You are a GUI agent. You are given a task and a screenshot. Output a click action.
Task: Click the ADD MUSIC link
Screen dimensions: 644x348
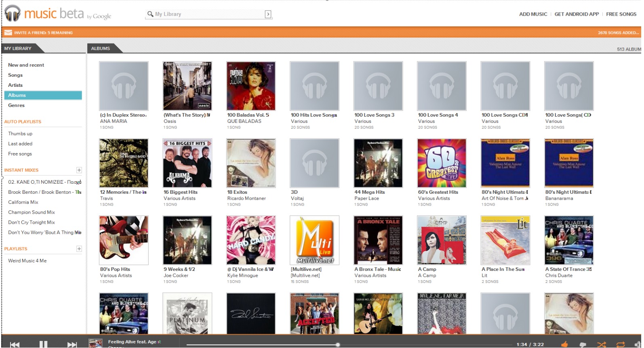pyautogui.click(x=533, y=14)
